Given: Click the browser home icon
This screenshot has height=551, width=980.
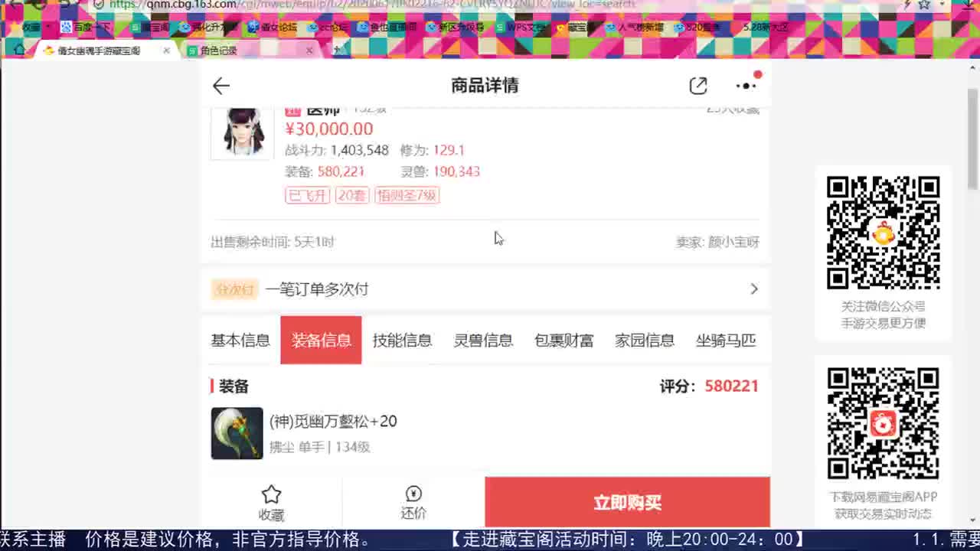Looking at the screenshot, I should (x=18, y=49).
